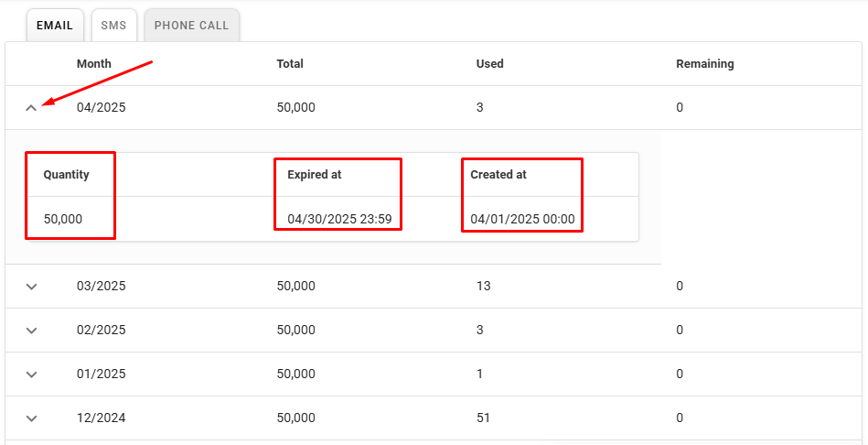Expand the 12/2024 row chevron
Screen dimensions: 868x445
tap(31, 418)
